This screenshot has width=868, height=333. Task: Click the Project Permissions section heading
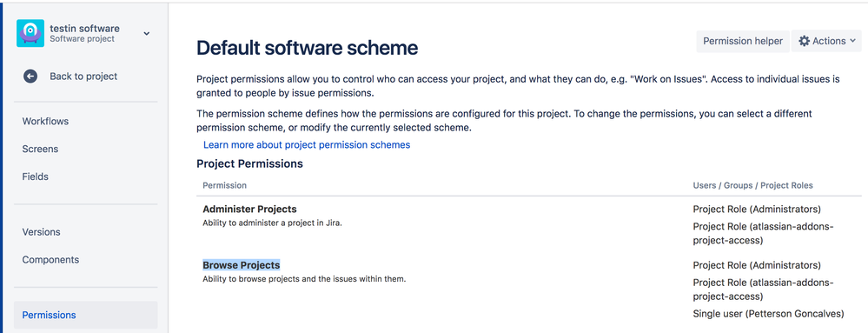coord(249,164)
